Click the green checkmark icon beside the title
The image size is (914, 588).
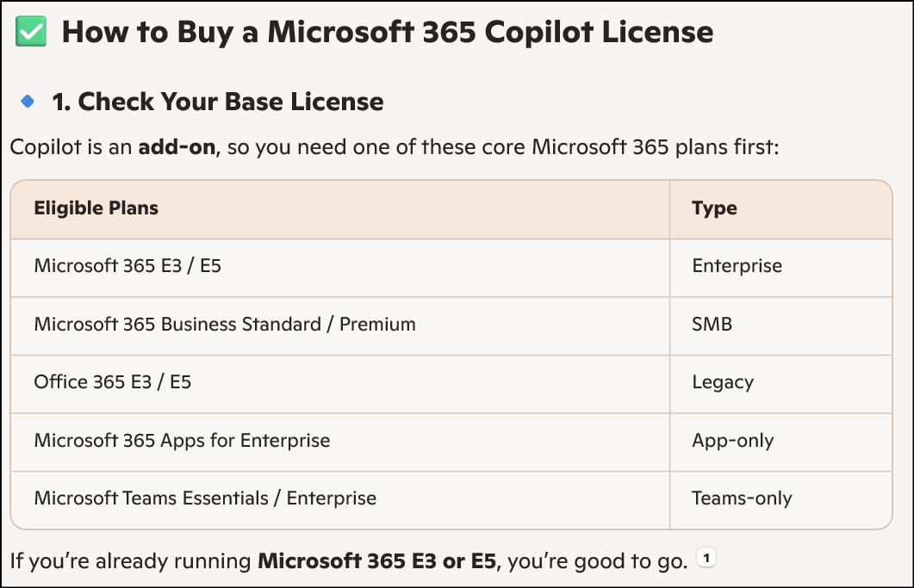tap(31, 33)
